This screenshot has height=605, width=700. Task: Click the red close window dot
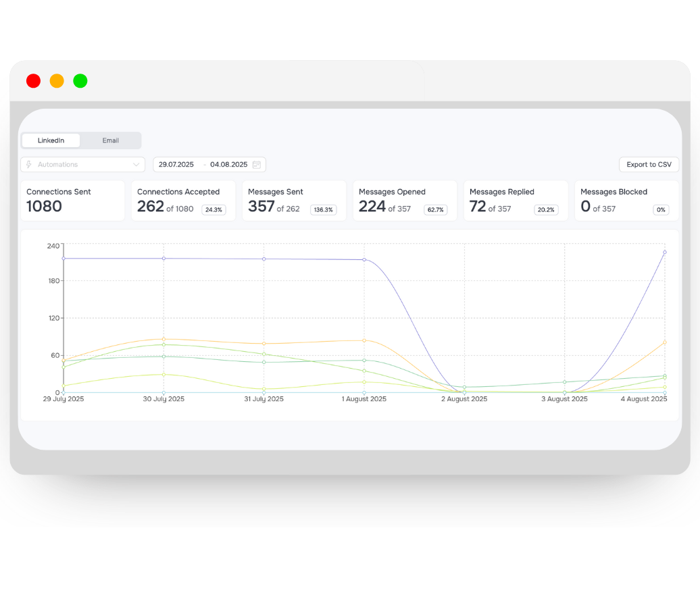pos(34,81)
